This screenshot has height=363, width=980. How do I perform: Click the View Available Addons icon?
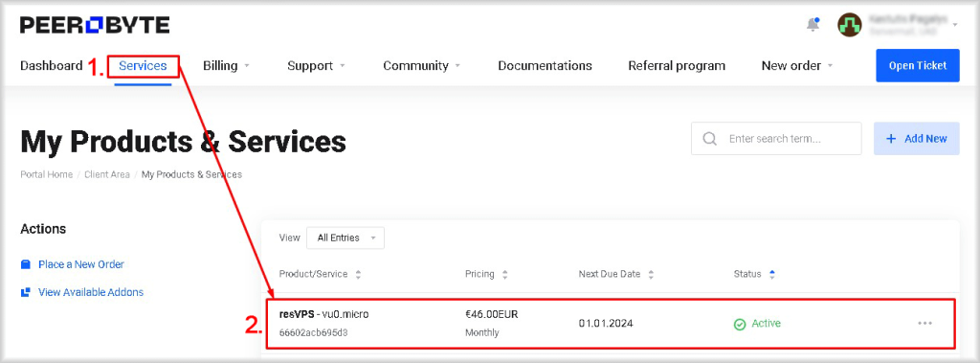click(26, 292)
